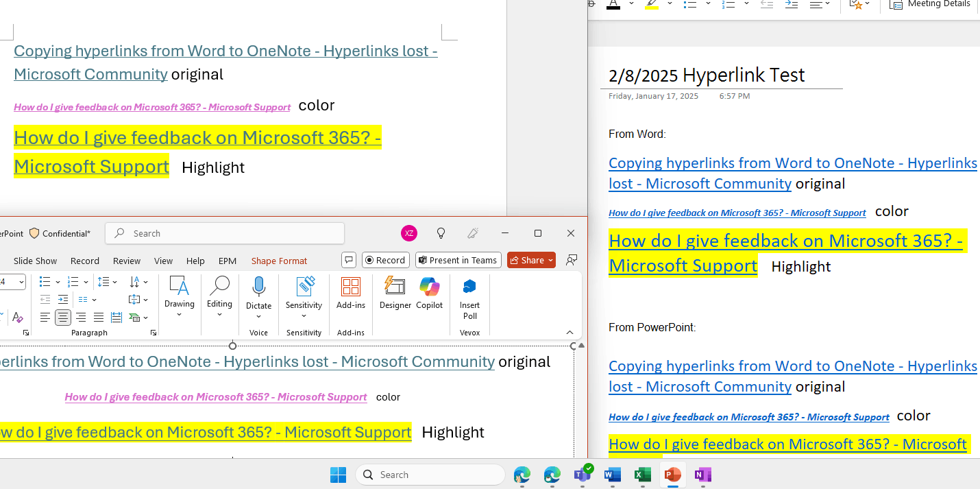
Task: Click the orange Share button
Action: coord(531,260)
